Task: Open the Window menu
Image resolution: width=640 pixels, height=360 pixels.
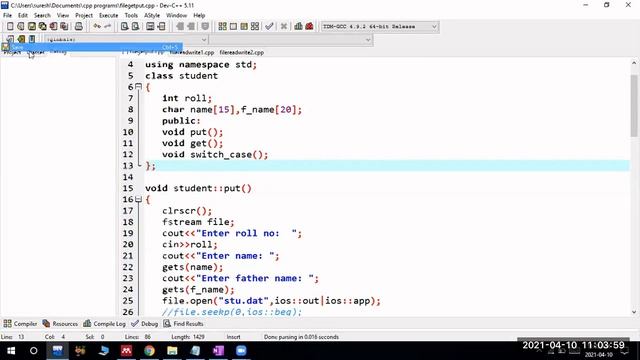Action: 176,16
